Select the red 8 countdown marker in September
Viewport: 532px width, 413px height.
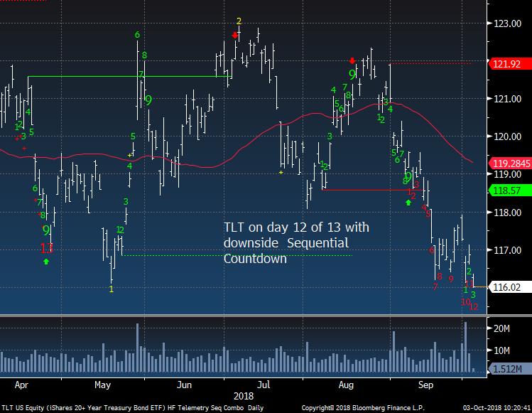(x=440, y=276)
